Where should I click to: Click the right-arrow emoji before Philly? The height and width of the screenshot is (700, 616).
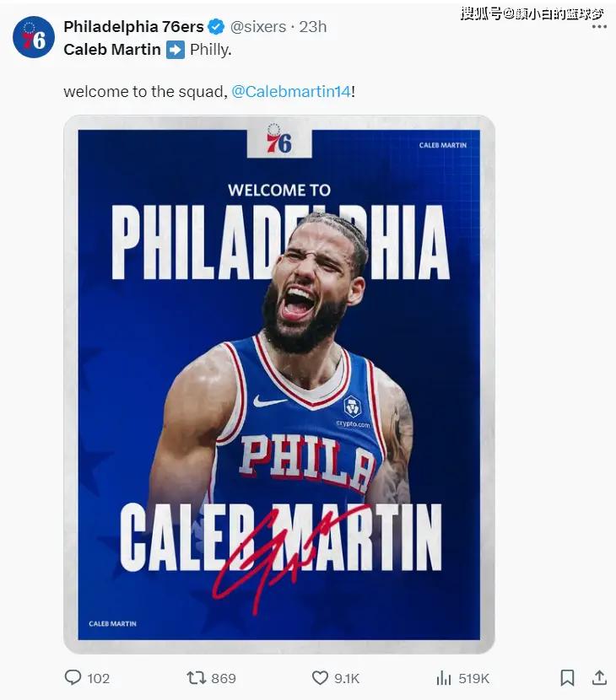[176, 50]
